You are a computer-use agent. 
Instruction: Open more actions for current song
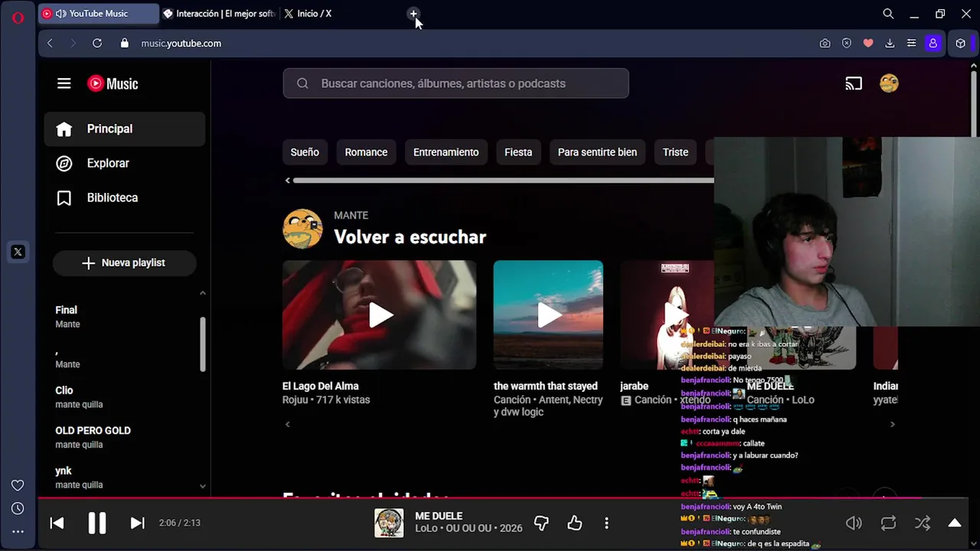(606, 523)
